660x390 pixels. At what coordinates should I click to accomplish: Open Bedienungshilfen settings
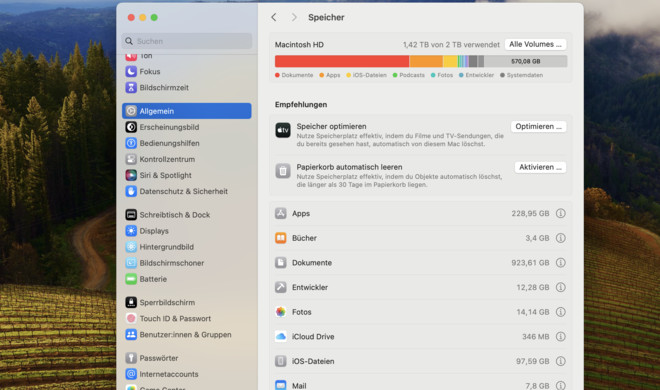(186, 143)
